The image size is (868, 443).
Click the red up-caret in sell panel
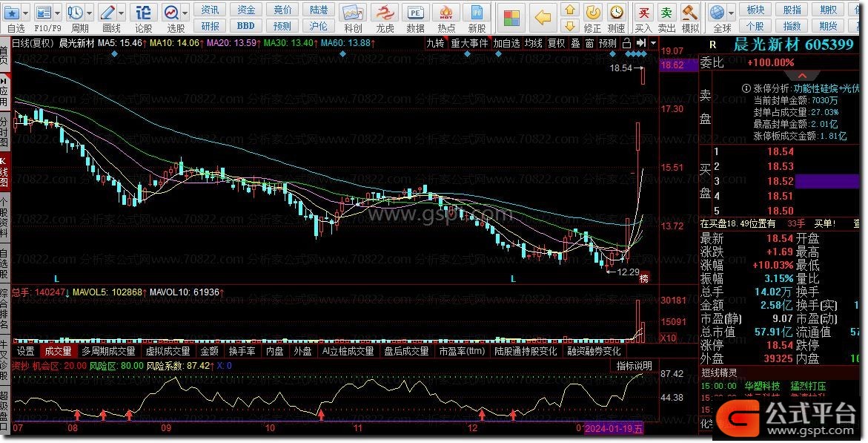pyautogui.click(x=801, y=76)
